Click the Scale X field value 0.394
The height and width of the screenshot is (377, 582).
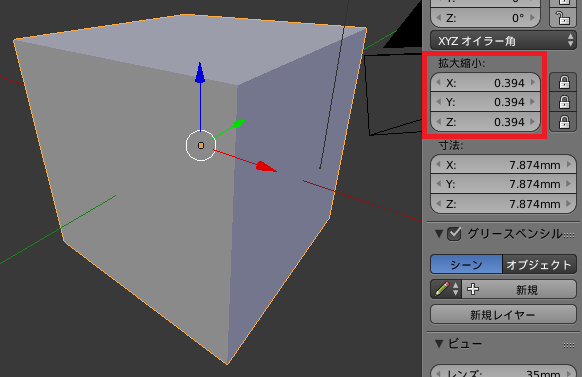click(x=485, y=83)
